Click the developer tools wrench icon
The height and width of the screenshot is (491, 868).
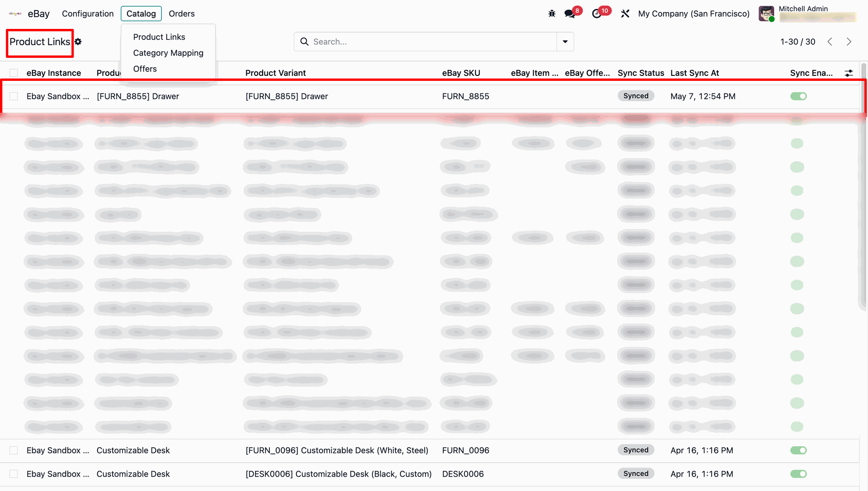tap(625, 14)
